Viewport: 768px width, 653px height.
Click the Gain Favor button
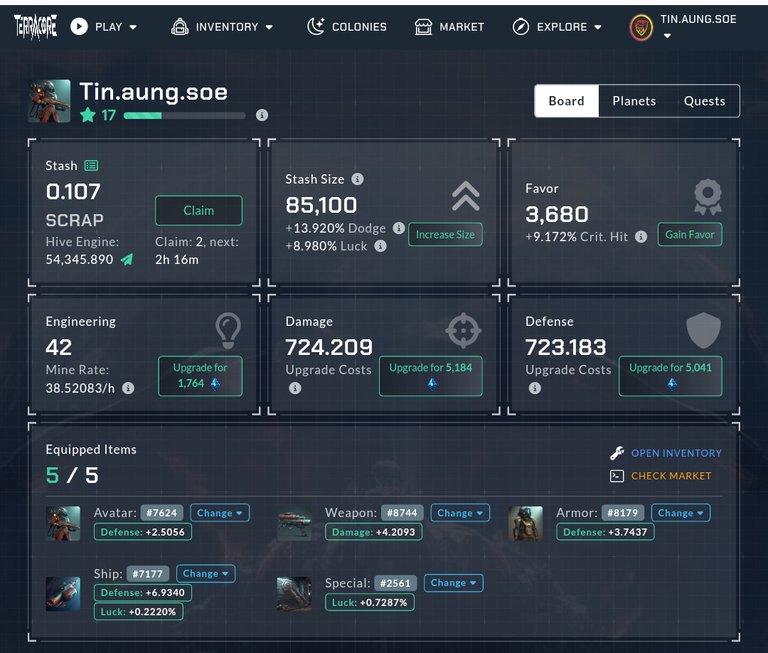pos(690,235)
